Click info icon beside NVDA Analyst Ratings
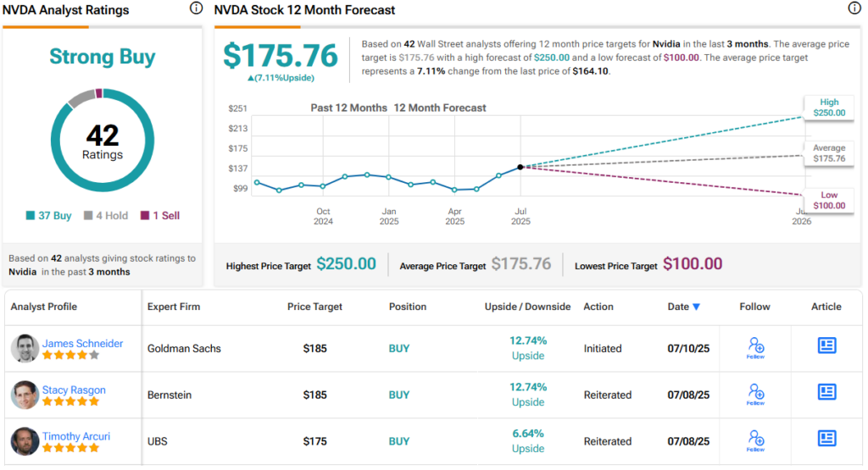The height and width of the screenshot is (470, 868). 197,8
